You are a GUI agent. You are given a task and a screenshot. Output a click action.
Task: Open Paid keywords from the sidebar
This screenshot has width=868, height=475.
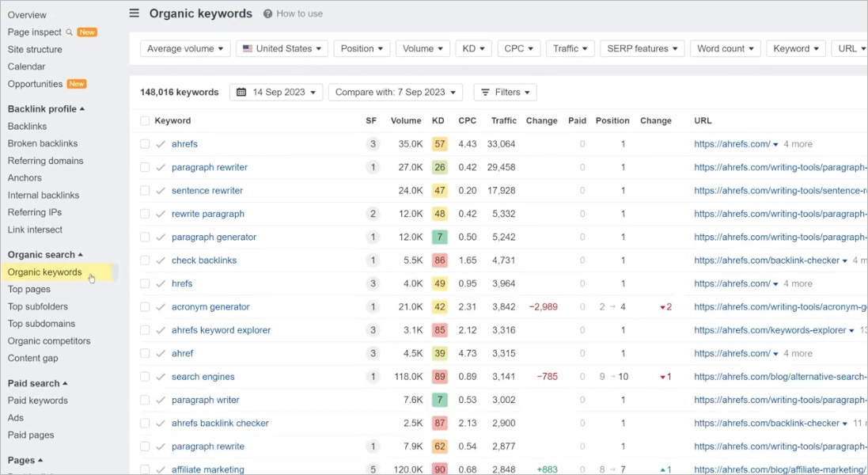pos(38,400)
